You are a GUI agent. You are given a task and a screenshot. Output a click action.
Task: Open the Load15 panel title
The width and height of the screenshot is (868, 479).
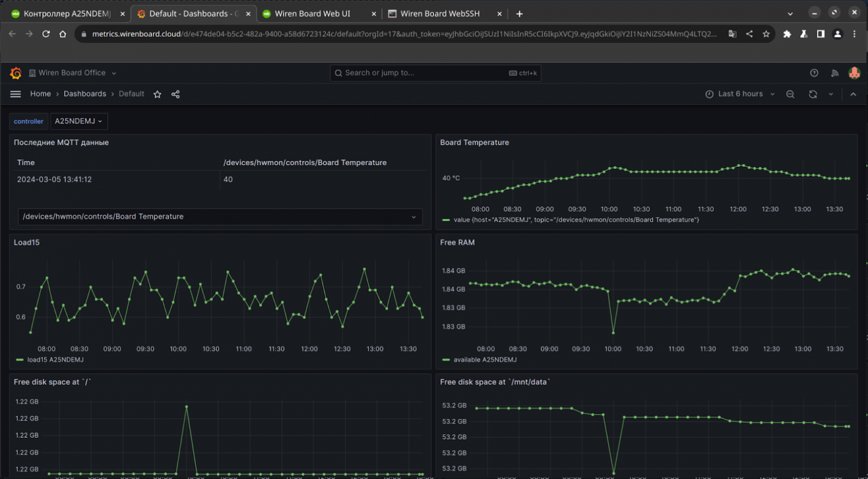point(27,243)
